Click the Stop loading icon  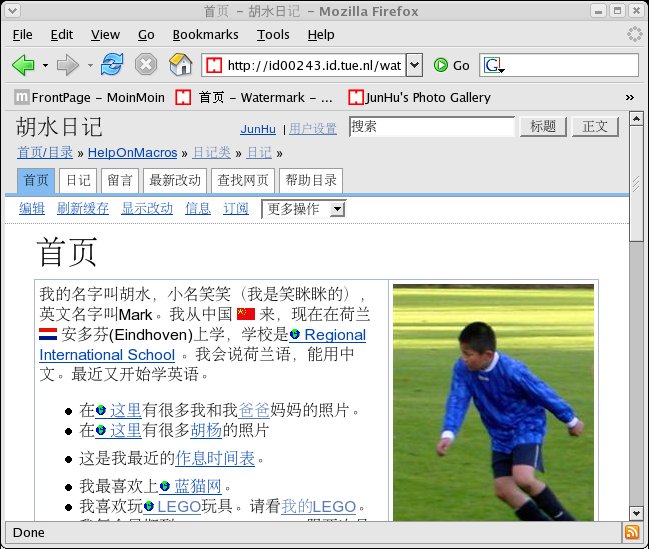146,65
